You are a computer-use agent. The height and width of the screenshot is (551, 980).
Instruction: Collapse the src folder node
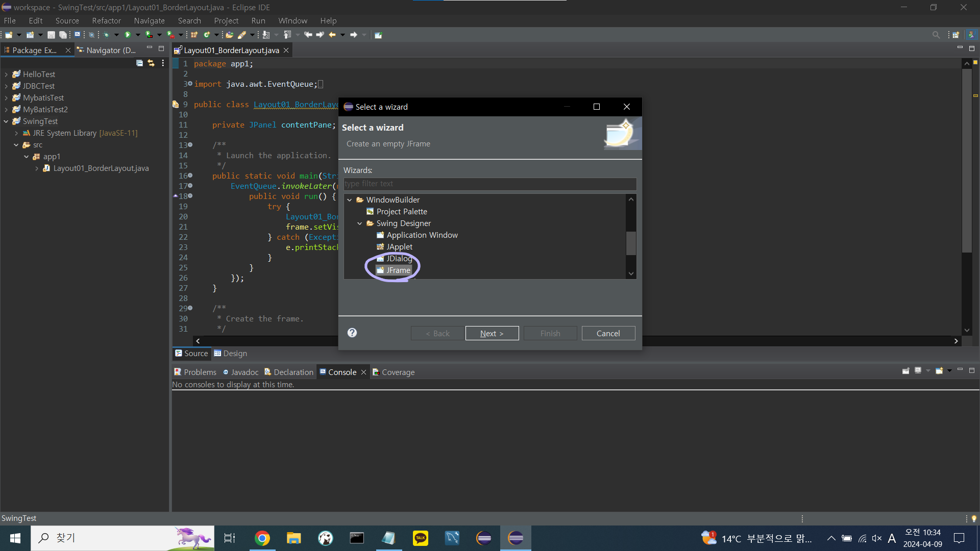[16, 145]
